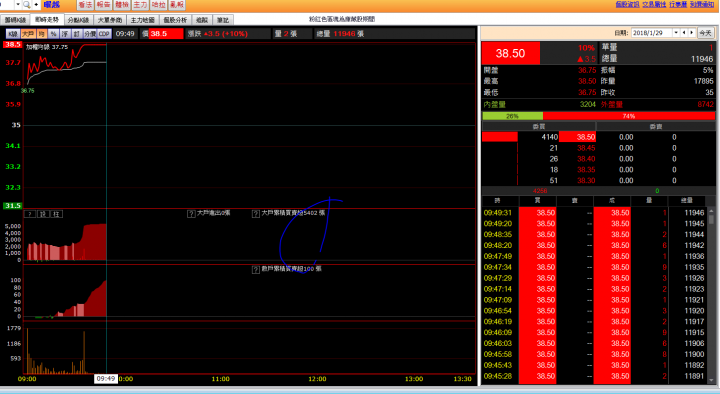Viewport: 720px width, 394px height.
Task: Click bid price 38.30 in order book
Action: pyautogui.click(x=586, y=181)
